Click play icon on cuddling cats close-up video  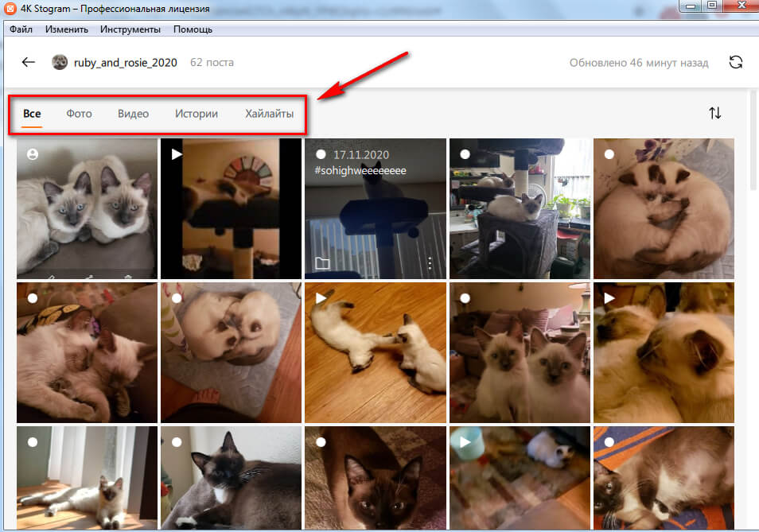(609, 298)
